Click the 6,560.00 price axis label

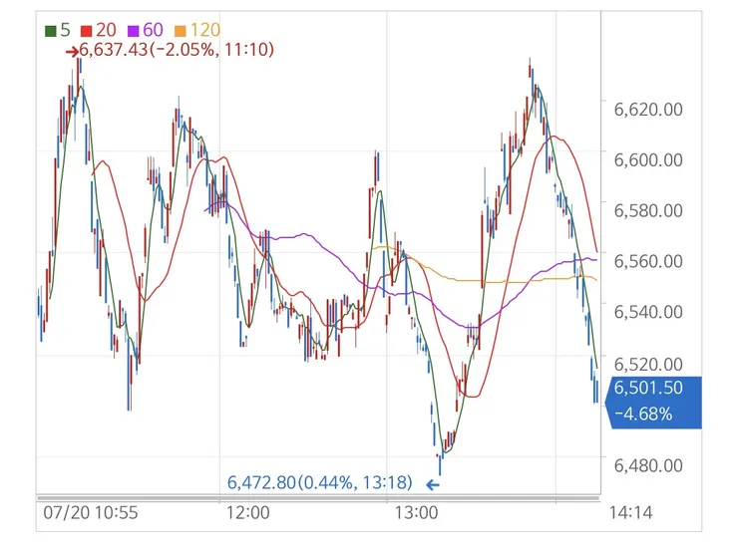pyautogui.click(x=648, y=261)
